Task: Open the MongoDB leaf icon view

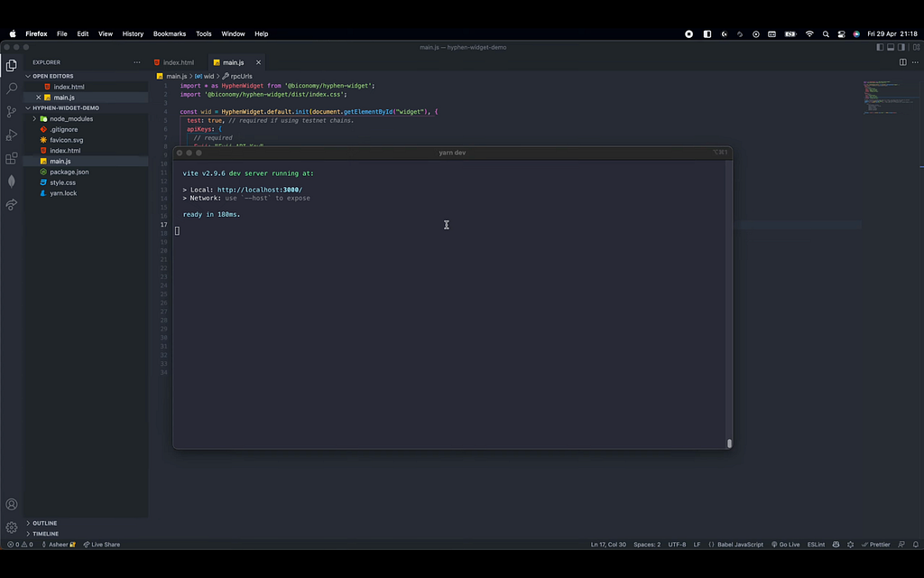Action: point(11,181)
